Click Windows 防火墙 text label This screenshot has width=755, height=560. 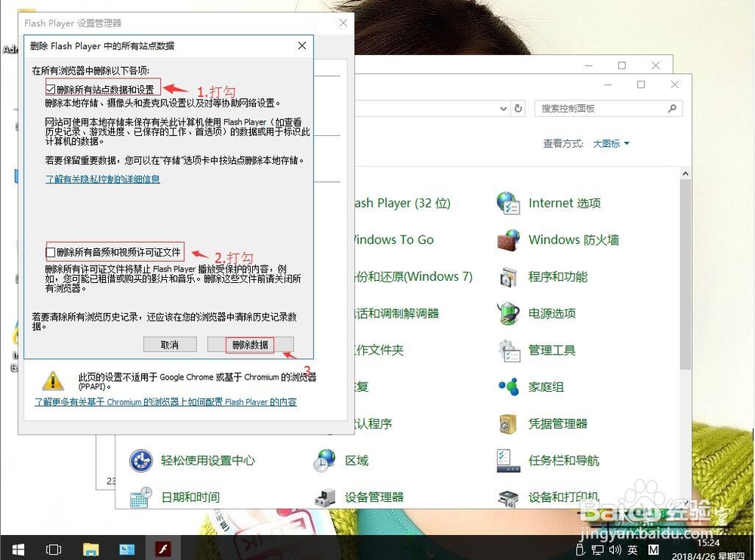574,240
